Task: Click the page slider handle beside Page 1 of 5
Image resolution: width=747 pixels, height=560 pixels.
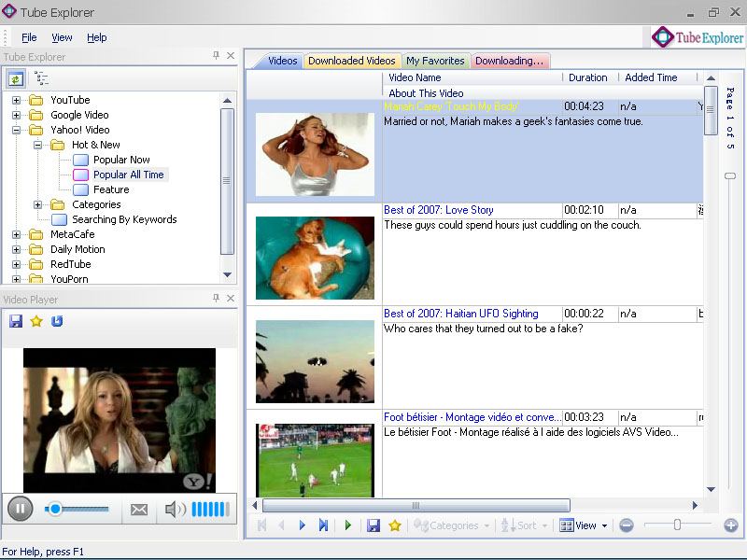Action: coord(729,175)
